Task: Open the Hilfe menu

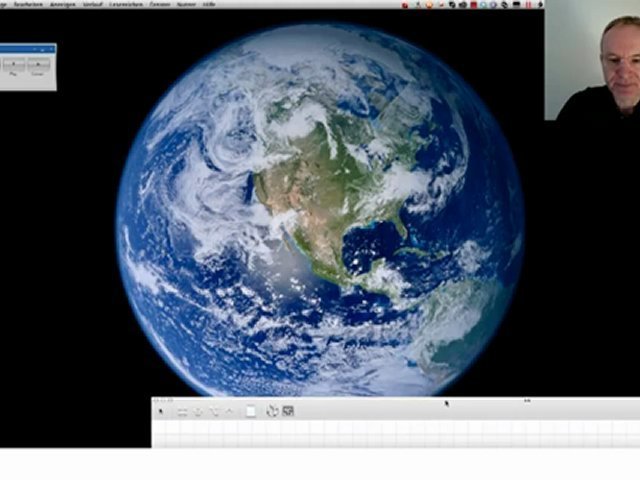Action: pos(209,5)
